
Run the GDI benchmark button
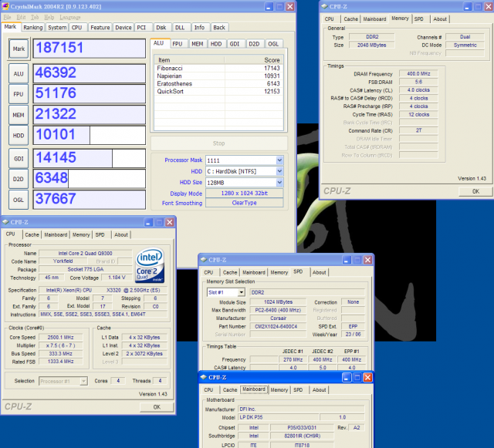pos(19,159)
